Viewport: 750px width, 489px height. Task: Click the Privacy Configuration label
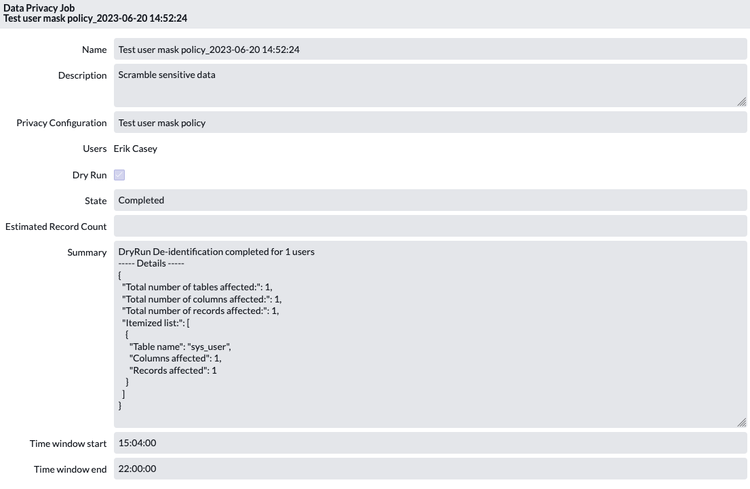click(62, 123)
